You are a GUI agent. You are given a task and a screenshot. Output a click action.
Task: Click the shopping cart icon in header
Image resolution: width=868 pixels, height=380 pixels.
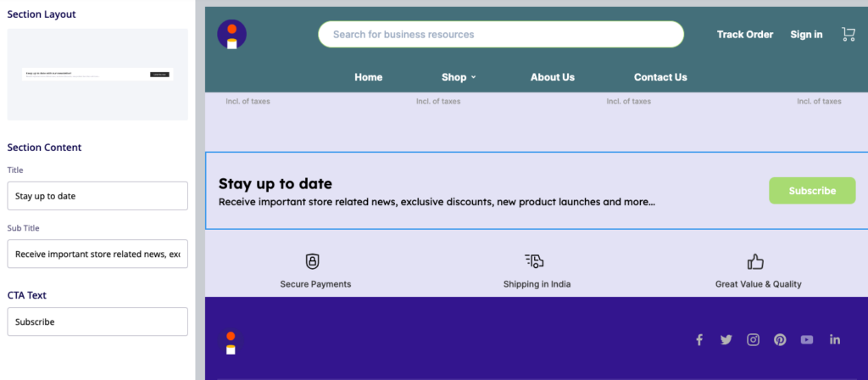click(x=848, y=34)
